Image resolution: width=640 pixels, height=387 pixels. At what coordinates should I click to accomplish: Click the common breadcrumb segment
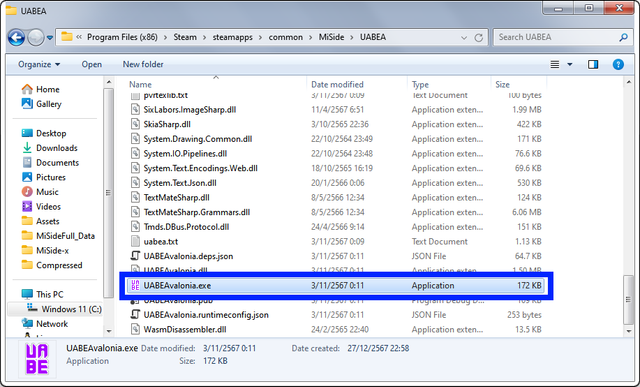tap(286, 37)
